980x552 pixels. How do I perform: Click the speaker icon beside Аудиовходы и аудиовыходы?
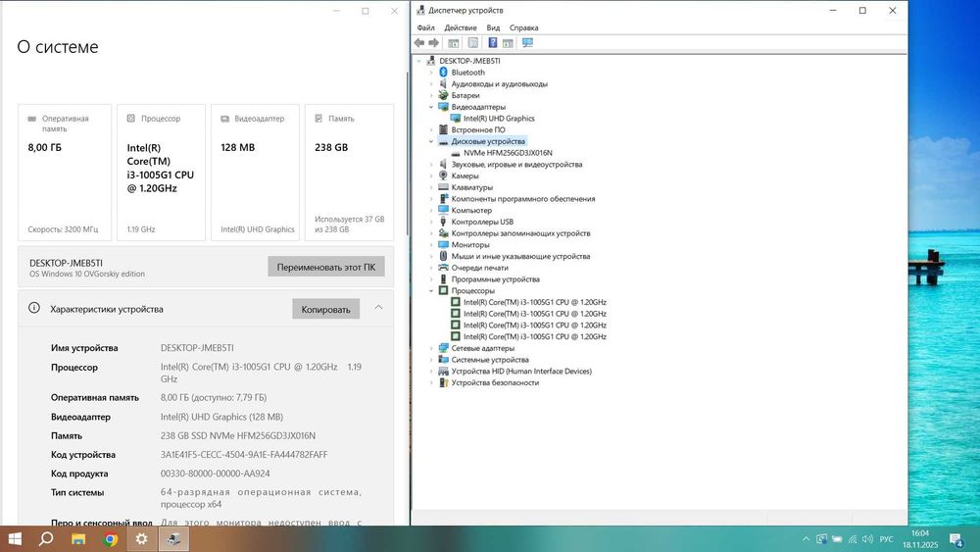pos(443,83)
